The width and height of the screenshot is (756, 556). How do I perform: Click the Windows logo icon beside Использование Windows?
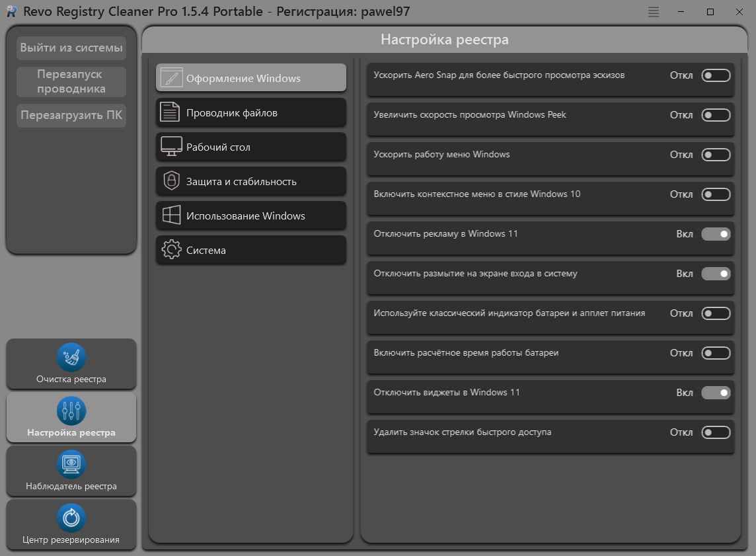pos(171,215)
